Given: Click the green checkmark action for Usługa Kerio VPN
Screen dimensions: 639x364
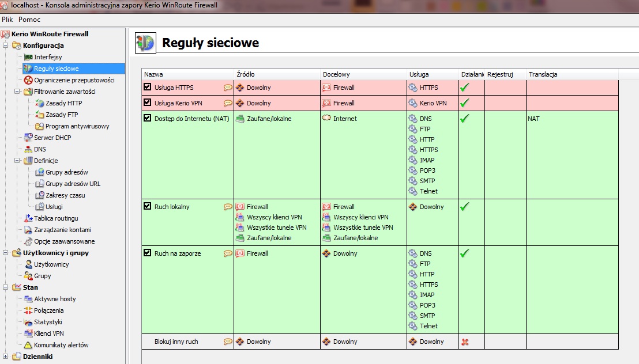Looking at the screenshot, I should pos(465,103).
